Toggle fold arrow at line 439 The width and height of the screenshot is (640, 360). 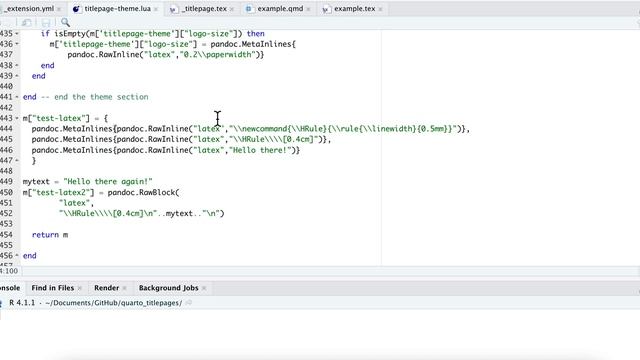coord(17,76)
